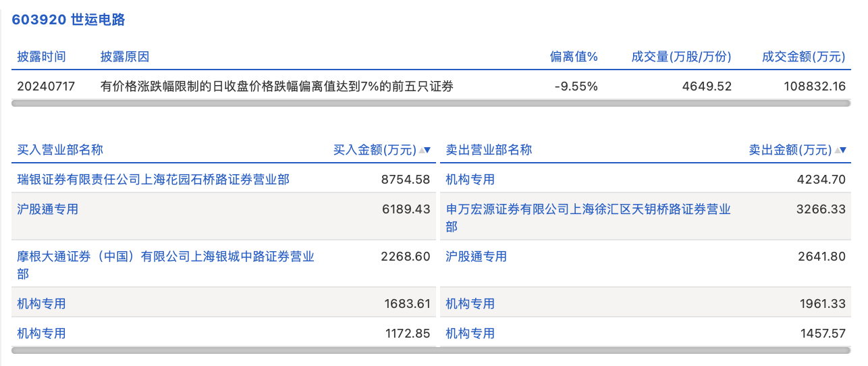The height and width of the screenshot is (366, 868).
Task: Click the 买入营业部名称 column header
Action: tap(60, 150)
